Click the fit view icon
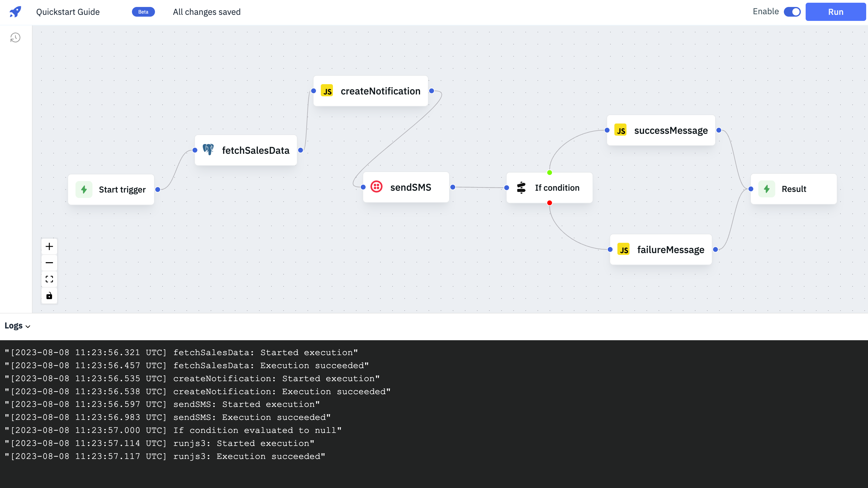868x488 pixels. 49,279
